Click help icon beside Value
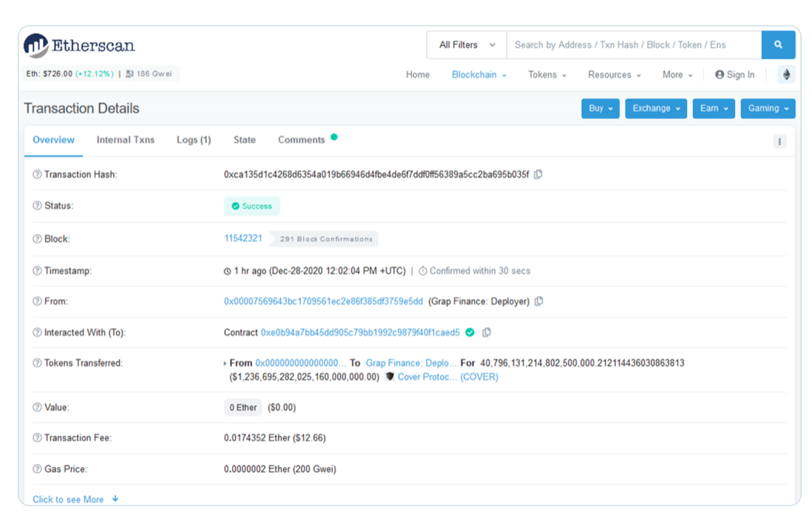 point(37,407)
